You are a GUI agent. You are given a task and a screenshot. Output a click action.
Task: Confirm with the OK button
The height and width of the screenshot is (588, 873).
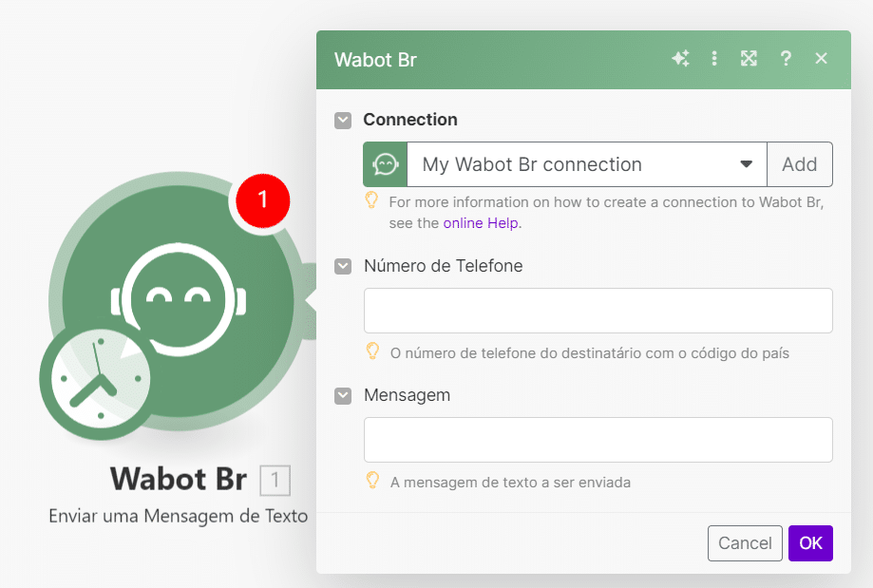(x=810, y=543)
